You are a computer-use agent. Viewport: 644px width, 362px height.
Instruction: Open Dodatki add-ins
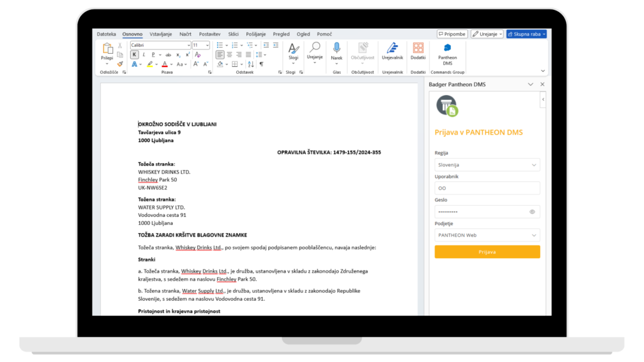418,51
